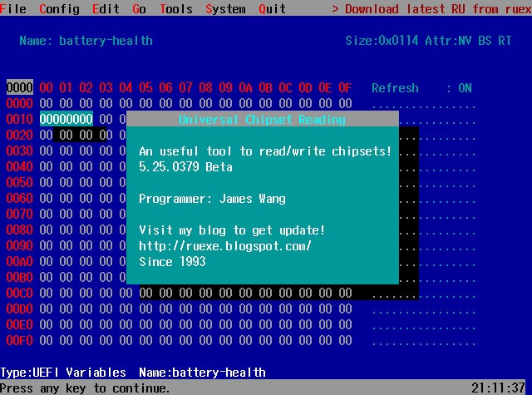Screen dimensions: 532x395
Task: Open the Config menu
Action: (60, 9)
